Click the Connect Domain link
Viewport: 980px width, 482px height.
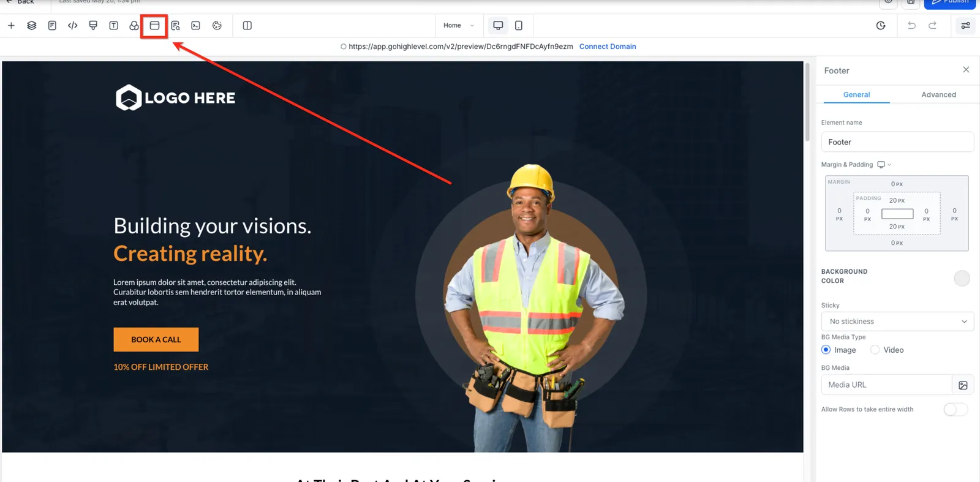point(608,47)
